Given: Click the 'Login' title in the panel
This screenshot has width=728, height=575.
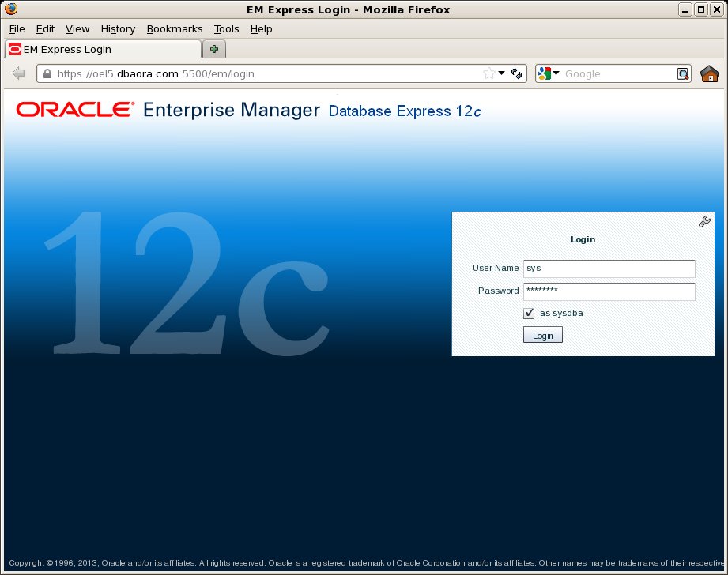Looking at the screenshot, I should pos(583,239).
